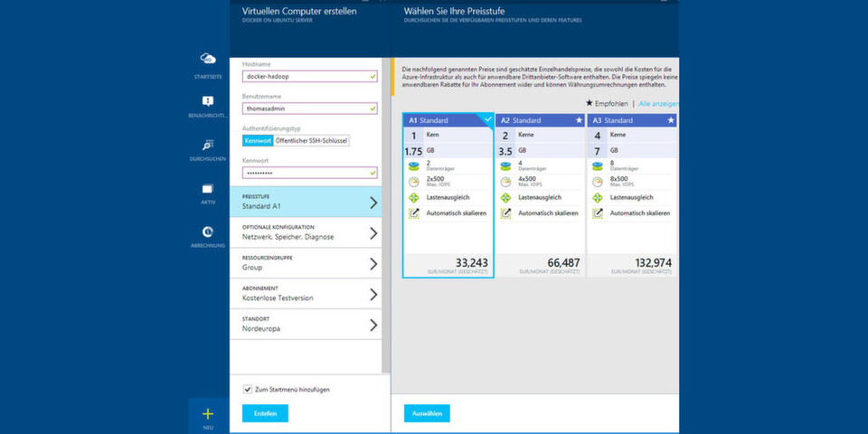Click the Hostname field docker-hadoop
Screen dimensions: 868x434
point(310,76)
